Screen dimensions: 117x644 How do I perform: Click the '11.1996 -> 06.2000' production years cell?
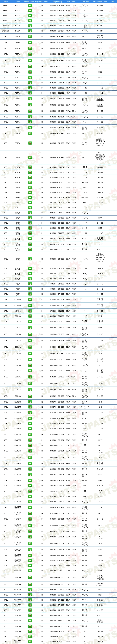coord(57,641)
